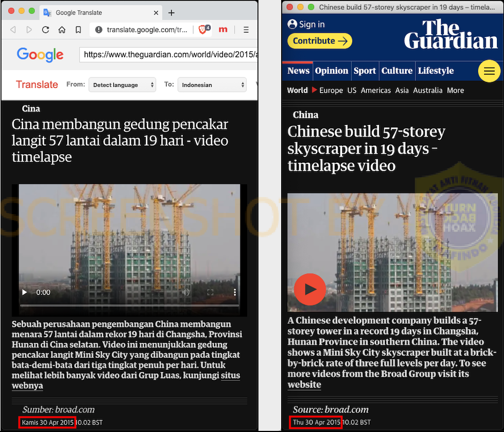Play the video in the translated page
The height and width of the screenshot is (432, 504).
[x=24, y=292]
